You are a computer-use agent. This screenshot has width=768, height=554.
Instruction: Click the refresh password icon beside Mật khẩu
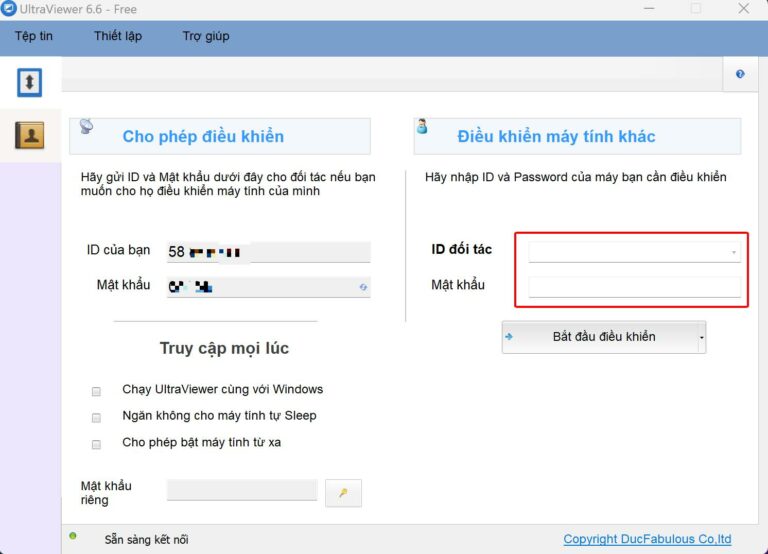363,287
